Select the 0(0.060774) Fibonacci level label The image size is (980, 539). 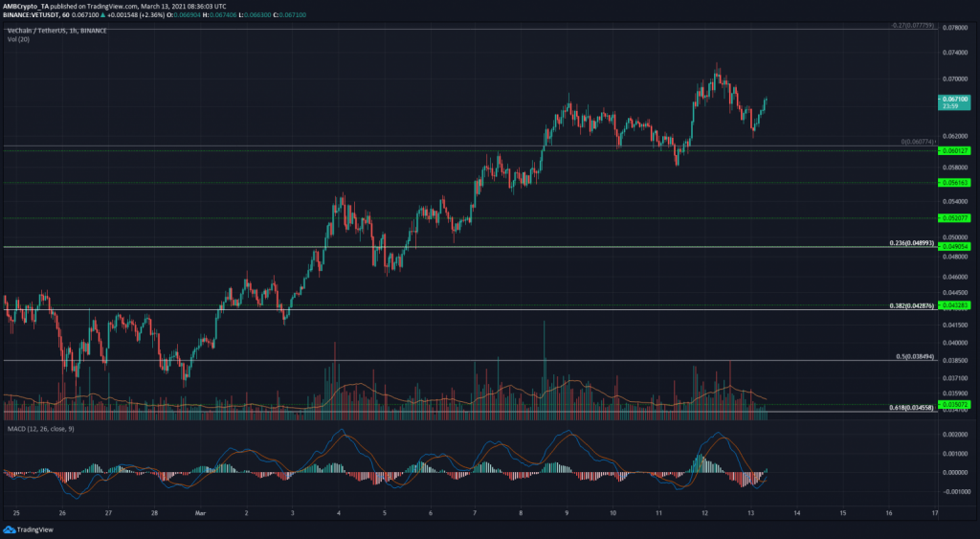[x=918, y=142]
